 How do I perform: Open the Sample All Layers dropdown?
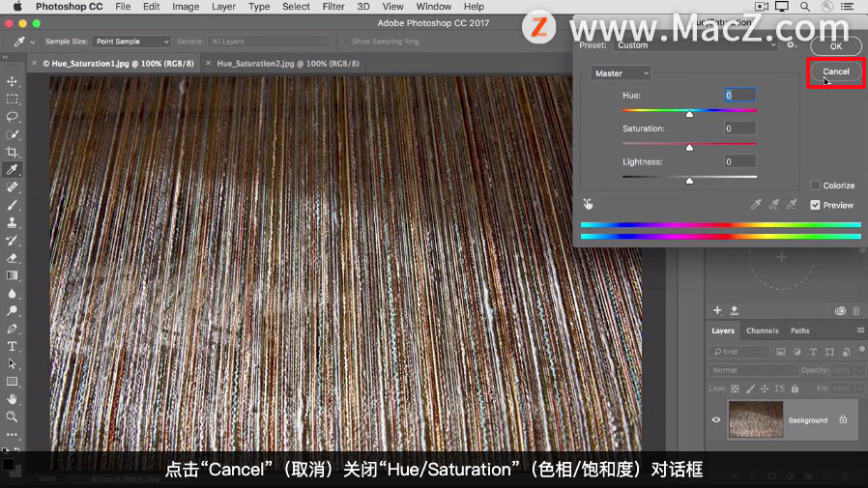tap(269, 42)
